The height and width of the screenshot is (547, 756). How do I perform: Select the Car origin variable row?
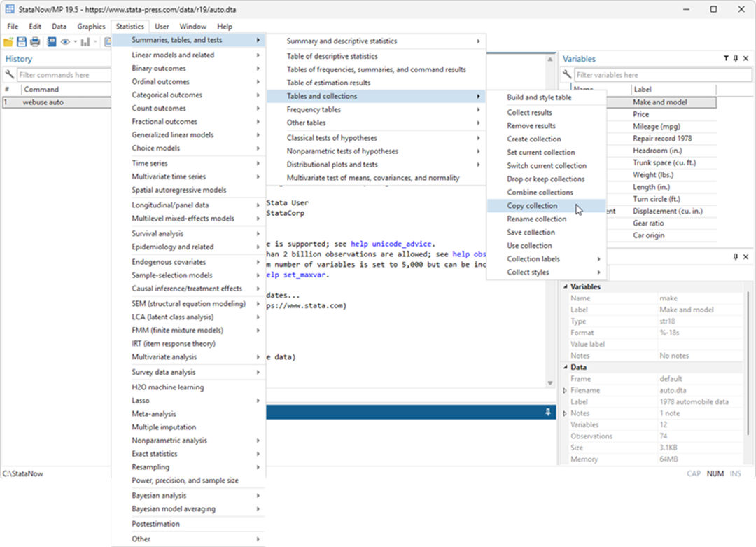(x=661, y=235)
